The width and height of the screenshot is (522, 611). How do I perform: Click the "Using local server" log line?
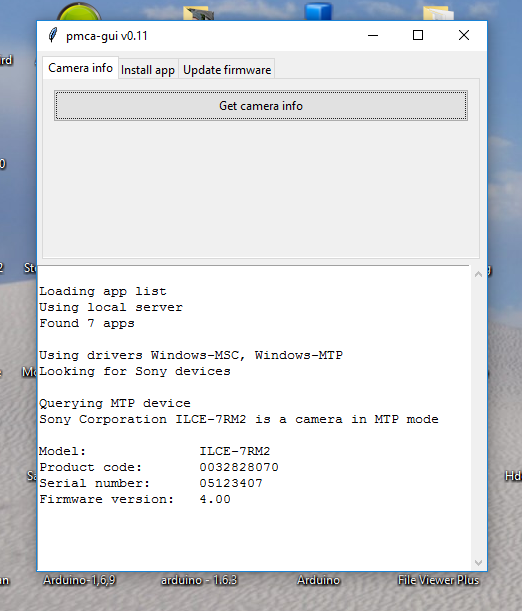111,307
